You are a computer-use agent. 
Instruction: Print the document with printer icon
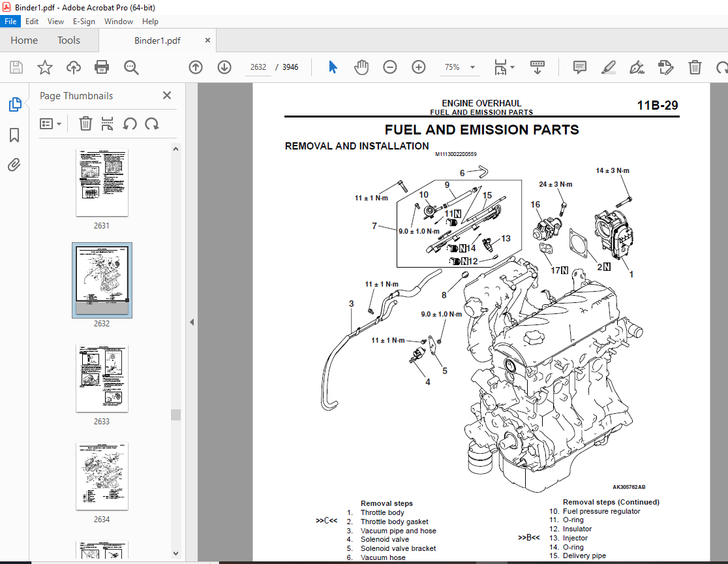pyautogui.click(x=102, y=67)
